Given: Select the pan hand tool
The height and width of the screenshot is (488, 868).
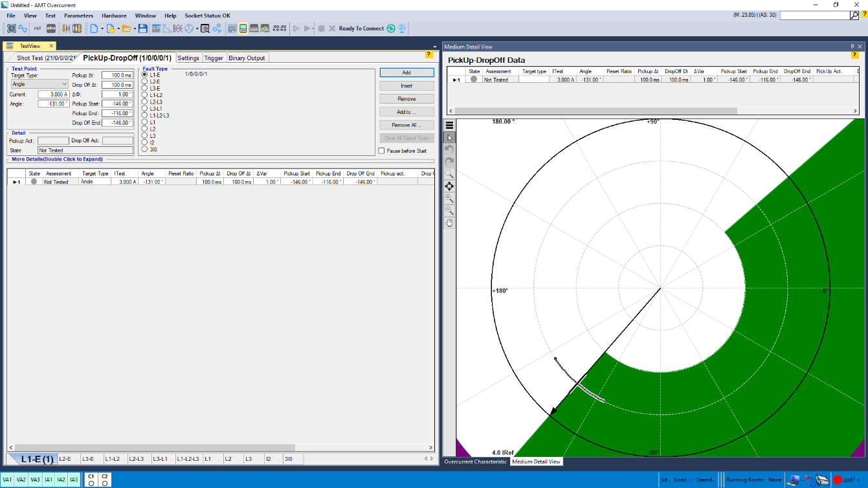Looking at the screenshot, I should click(x=449, y=223).
